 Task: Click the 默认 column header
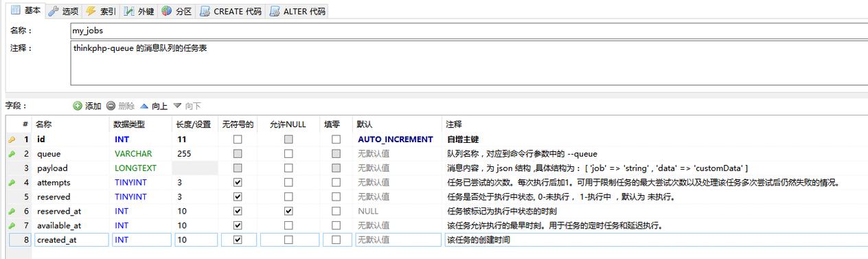pyautogui.click(x=398, y=124)
